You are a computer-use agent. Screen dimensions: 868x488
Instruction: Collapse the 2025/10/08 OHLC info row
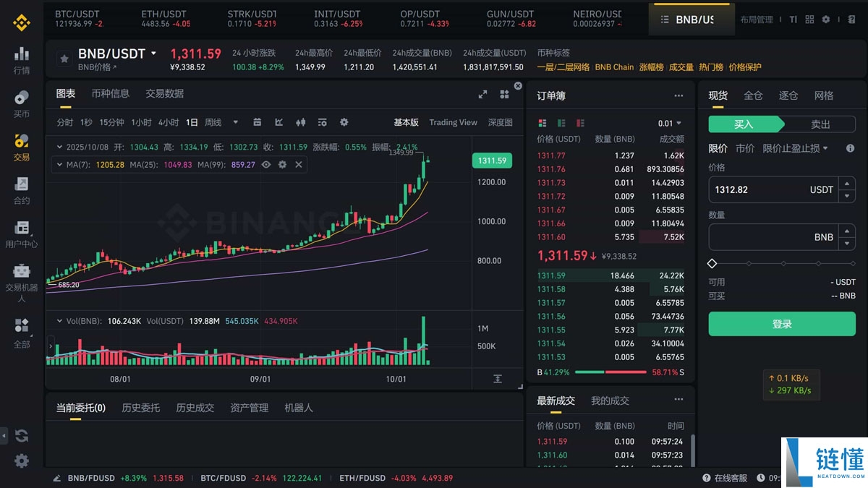(x=59, y=147)
